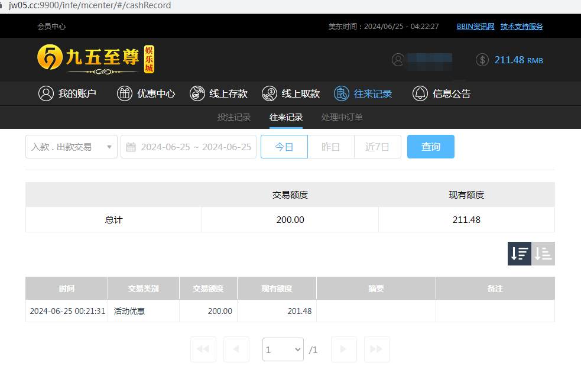This screenshot has width=581, height=392.
Task: Click the 信息公告 bell icon
Action: coord(420,93)
